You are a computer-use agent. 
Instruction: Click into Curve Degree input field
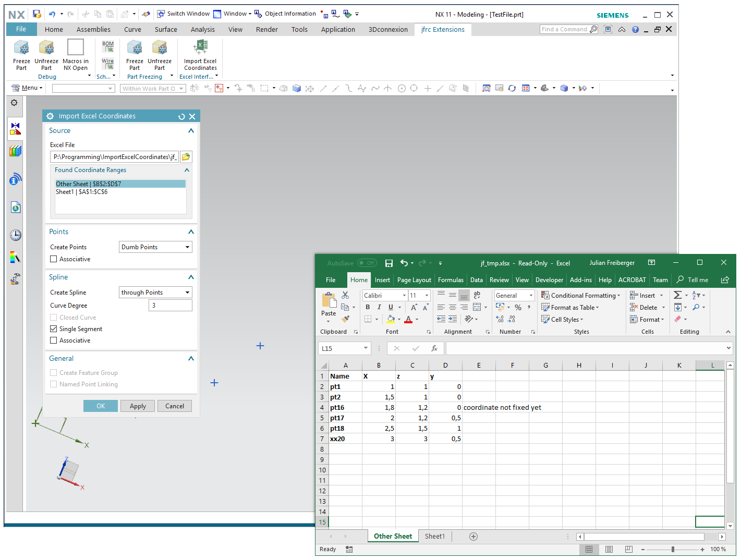pos(171,306)
